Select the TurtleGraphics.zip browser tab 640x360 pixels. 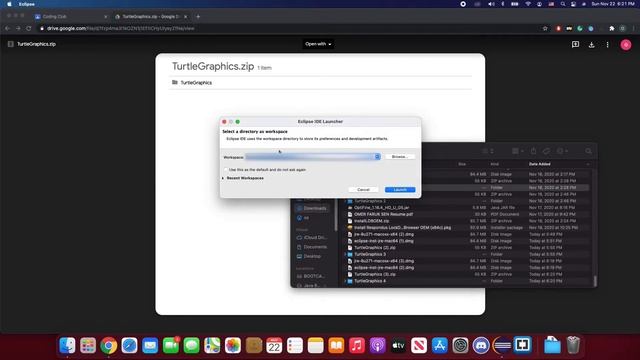[151, 17]
